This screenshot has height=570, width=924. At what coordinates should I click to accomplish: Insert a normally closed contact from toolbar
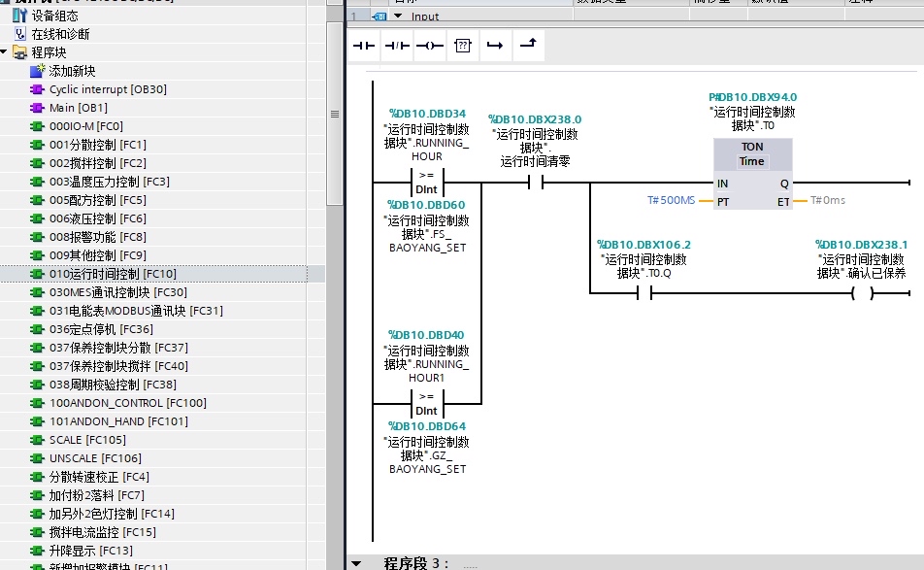point(397,46)
